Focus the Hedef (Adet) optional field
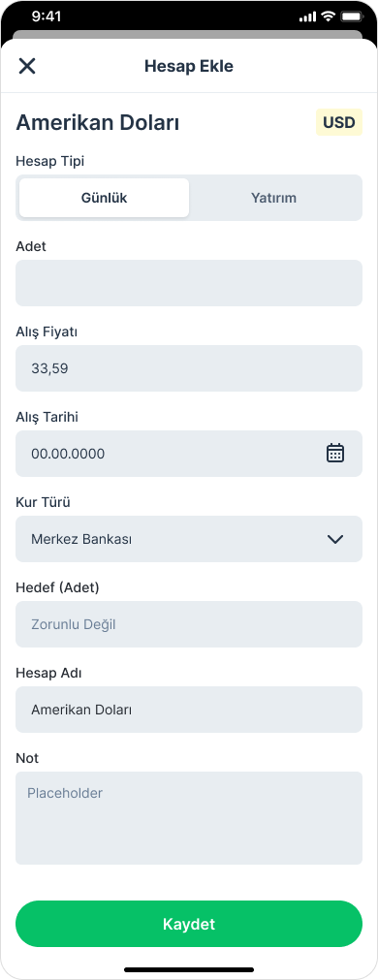Viewport: 378px width, 980px height. pyautogui.click(x=189, y=623)
